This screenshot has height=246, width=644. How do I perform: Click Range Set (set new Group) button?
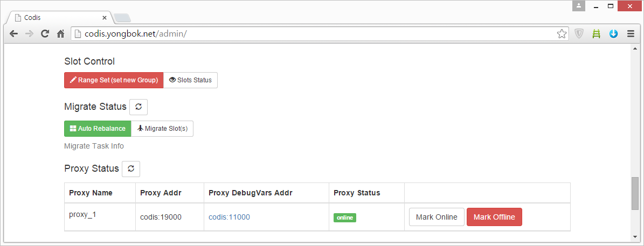[x=114, y=80]
